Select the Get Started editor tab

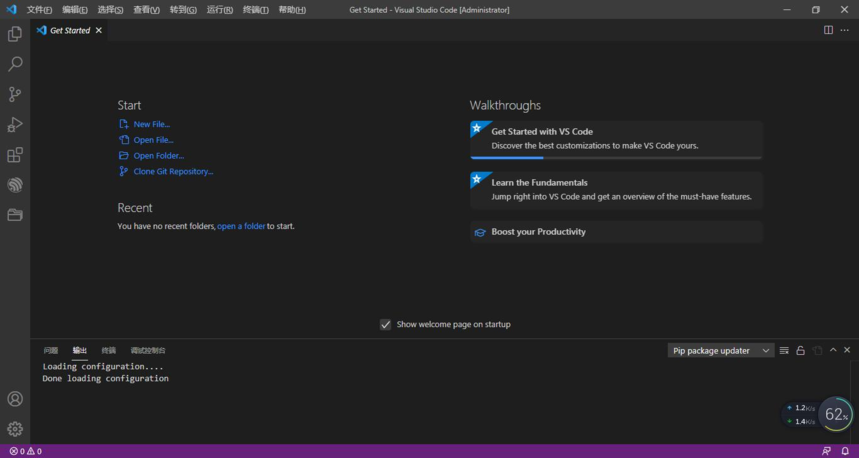point(70,31)
